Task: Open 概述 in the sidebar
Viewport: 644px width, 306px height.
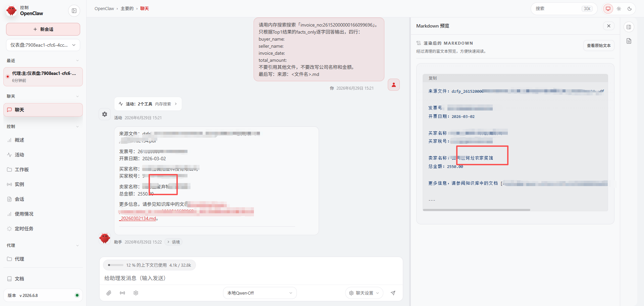Action: point(43,140)
